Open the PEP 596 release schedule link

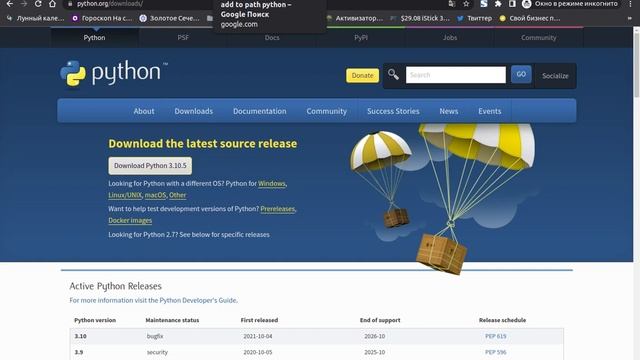[x=496, y=352]
